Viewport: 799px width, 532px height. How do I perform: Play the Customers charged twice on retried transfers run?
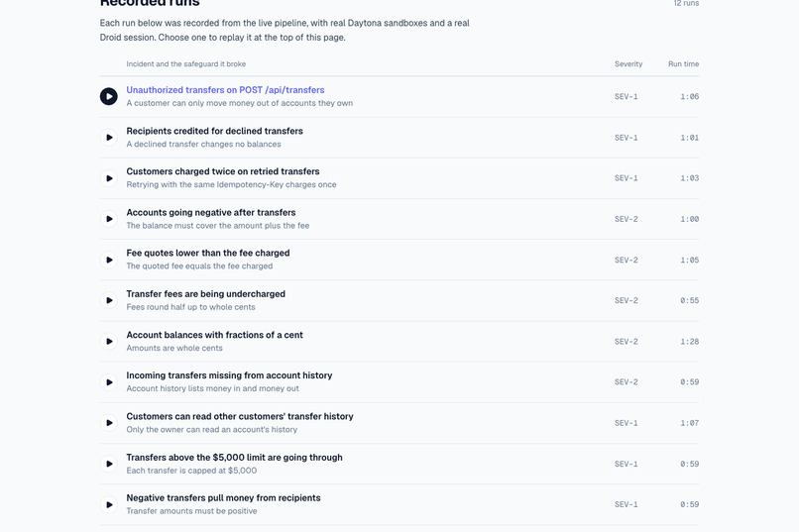[x=108, y=178]
